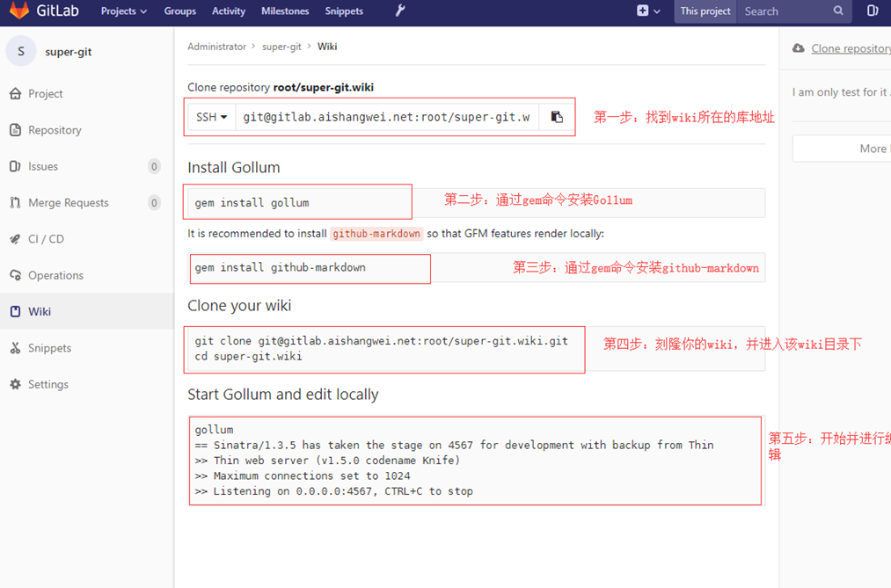Copy the wiki repository URL to clipboard
This screenshot has width=891, height=588.
(x=557, y=117)
